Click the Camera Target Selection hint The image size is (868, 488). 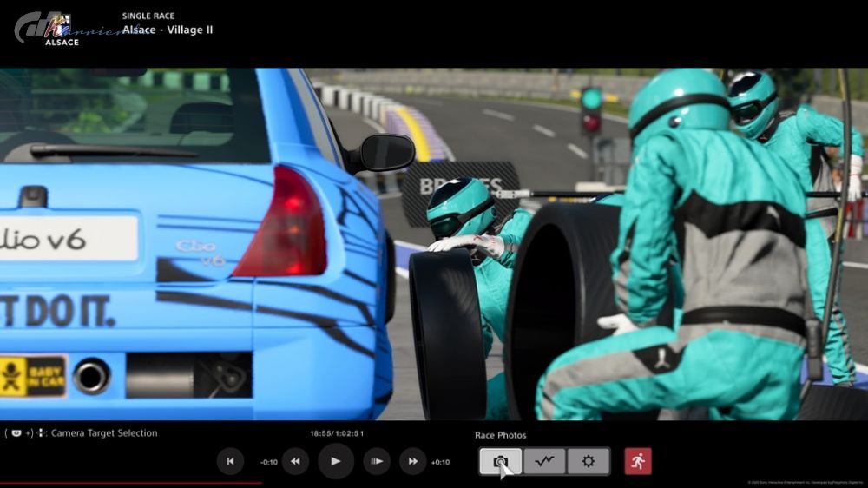click(82, 433)
